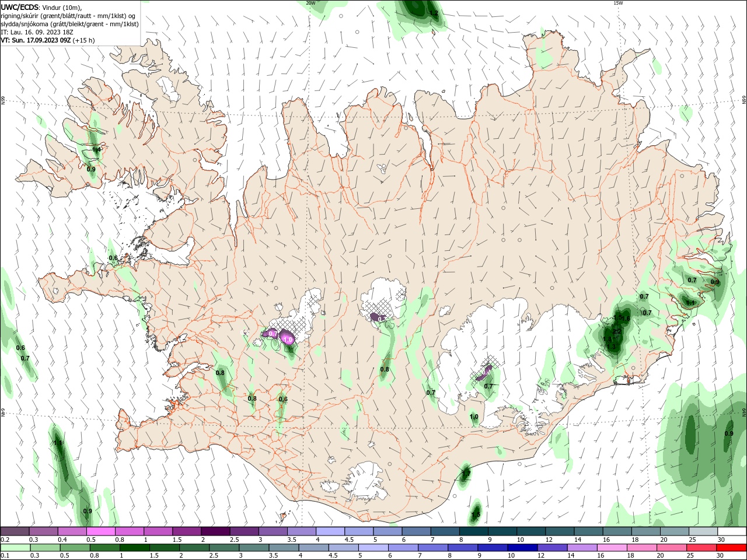
Task: Click the 'VT: Sun. 17.09.2023 09Z' valid time
Action: point(36,40)
